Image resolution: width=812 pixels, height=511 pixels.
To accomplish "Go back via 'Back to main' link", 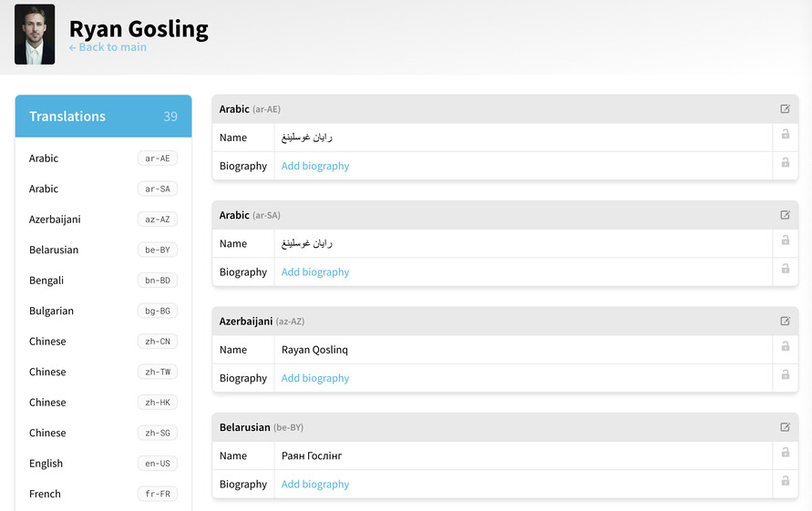I will 108,47.
